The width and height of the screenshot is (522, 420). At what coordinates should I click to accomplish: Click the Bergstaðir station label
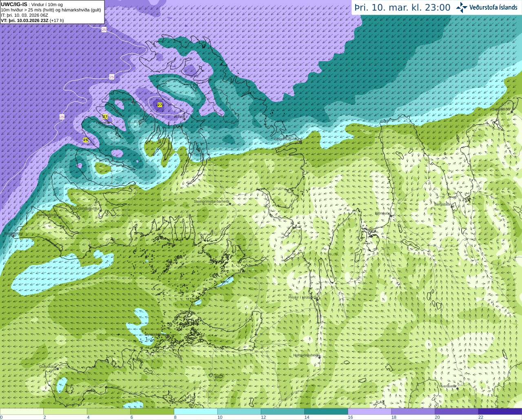pyautogui.click(x=443, y=204)
